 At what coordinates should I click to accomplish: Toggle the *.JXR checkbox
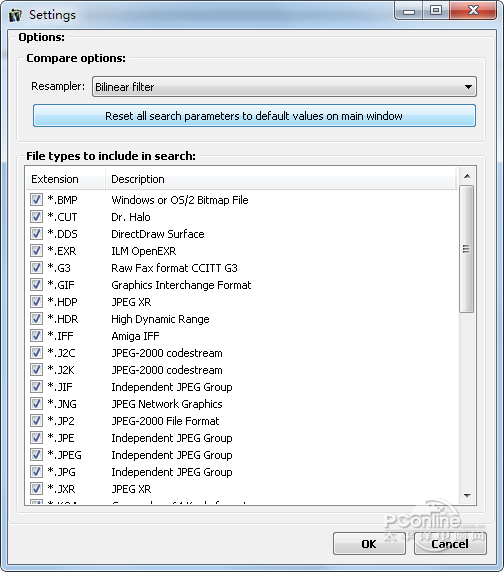click(x=36, y=489)
